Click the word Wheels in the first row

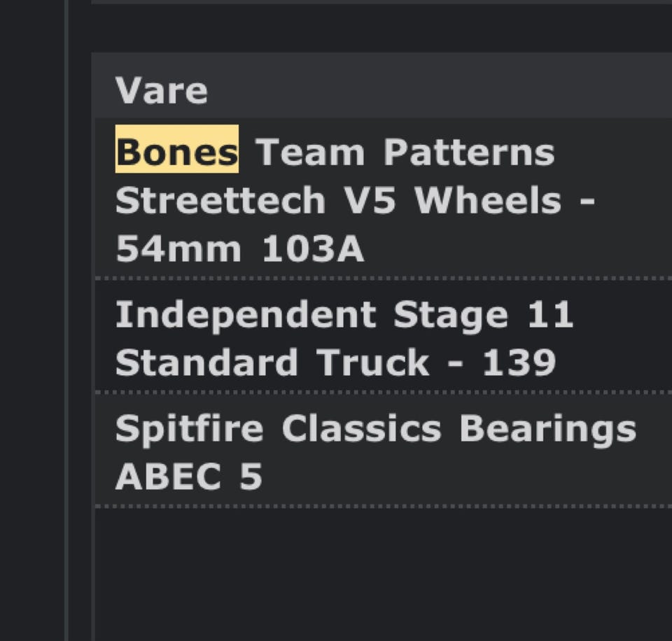click(x=487, y=201)
